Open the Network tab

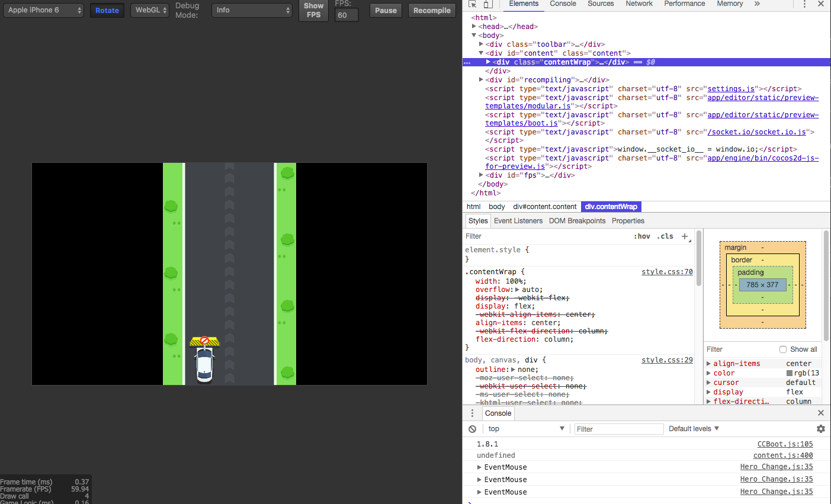[x=639, y=4]
